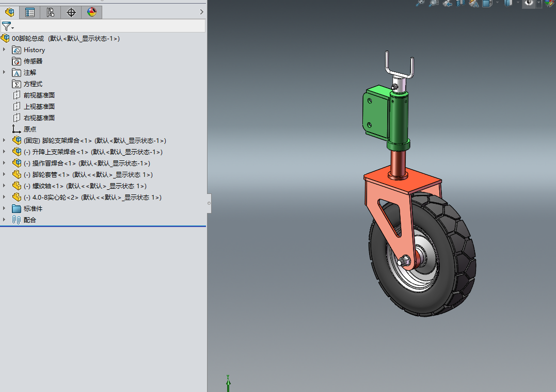Click the 前视基准面 plane icon
Image resolution: width=556 pixels, height=392 pixels.
pyautogui.click(x=17, y=95)
